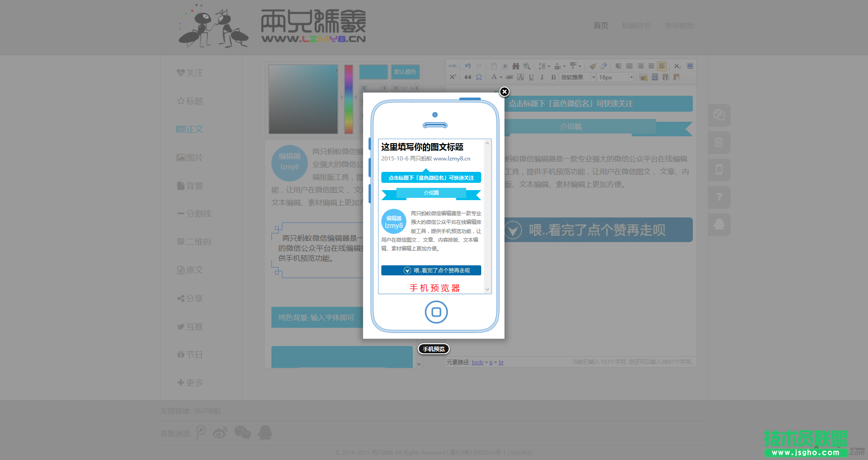Image resolution: width=868 pixels, height=460 pixels.
Task: Click the eraser icon to clear formatting
Action: coord(604,66)
